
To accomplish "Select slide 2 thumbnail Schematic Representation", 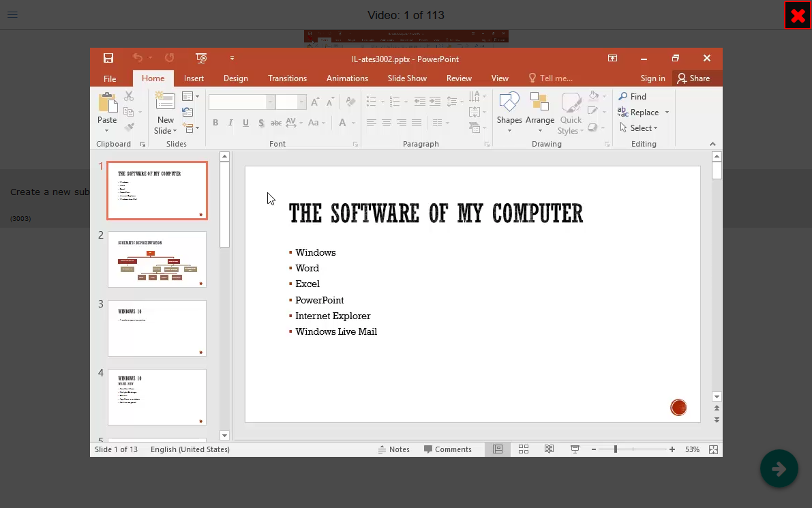I will click(x=157, y=259).
